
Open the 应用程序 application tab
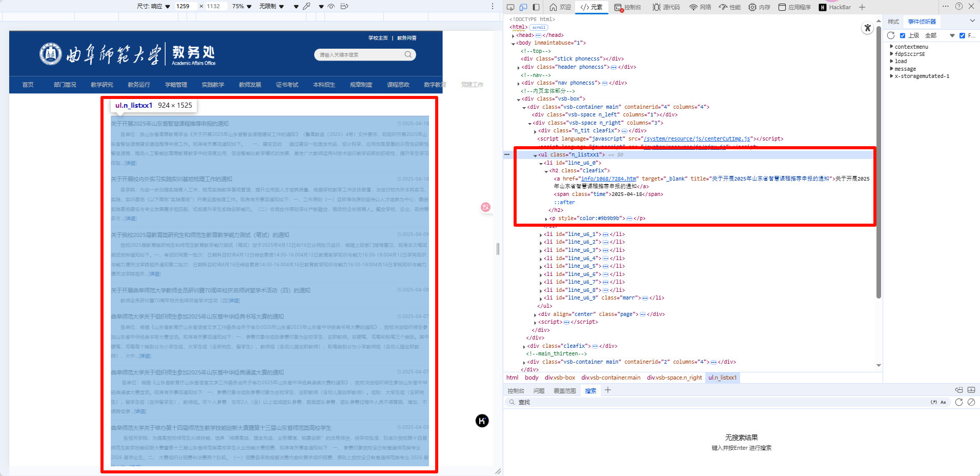click(794, 7)
